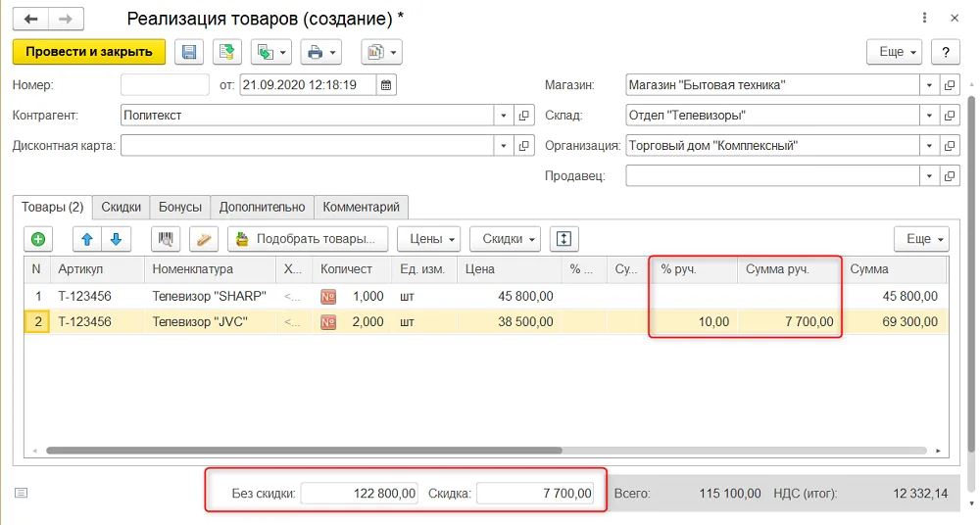Click the Номер input field
The width and height of the screenshot is (980, 525).
(165, 85)
